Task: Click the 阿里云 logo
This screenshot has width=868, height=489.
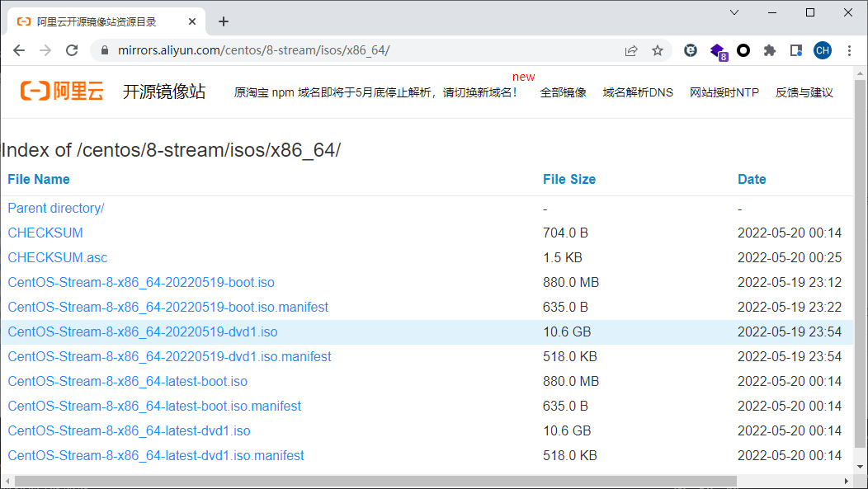Action: (62, 91)
